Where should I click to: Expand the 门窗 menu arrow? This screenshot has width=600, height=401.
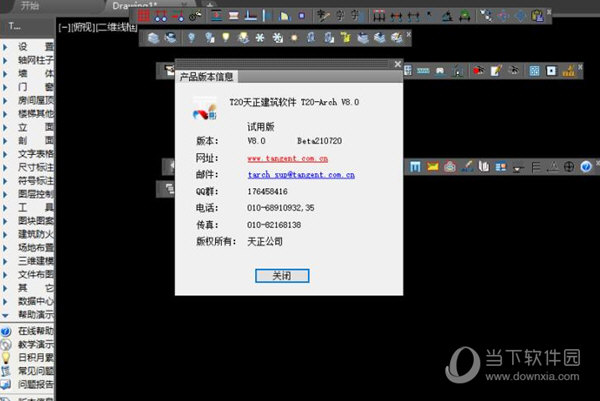(5, 87)
